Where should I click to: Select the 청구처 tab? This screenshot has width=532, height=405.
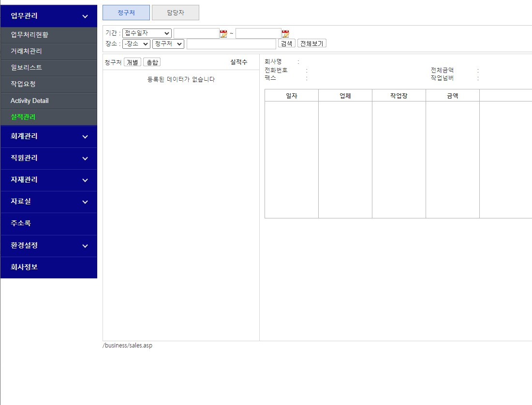click(x=126, y=13)
